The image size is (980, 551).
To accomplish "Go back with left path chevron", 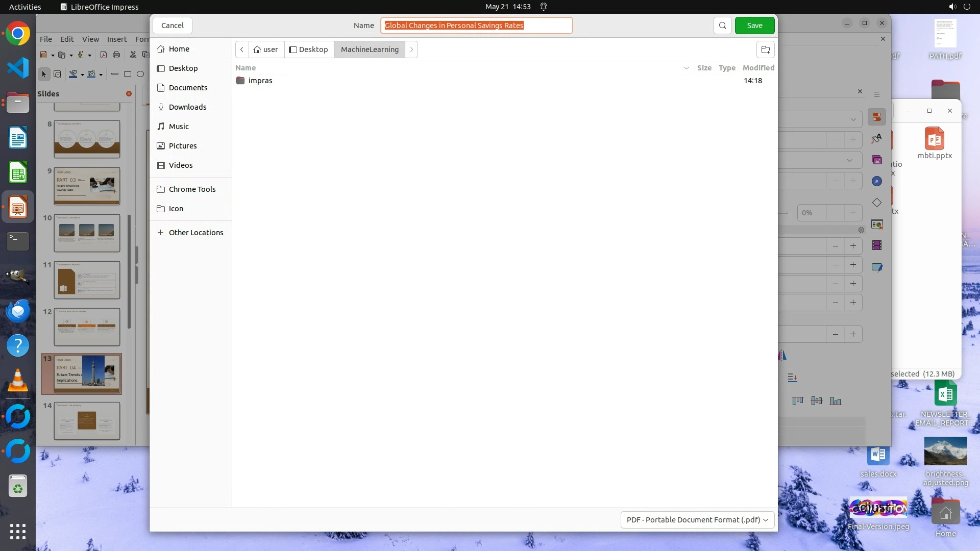I will 242,49.
